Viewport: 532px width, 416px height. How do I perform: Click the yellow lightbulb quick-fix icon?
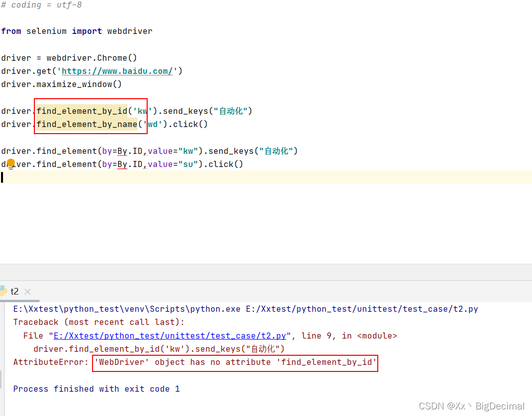pos(11,163)
